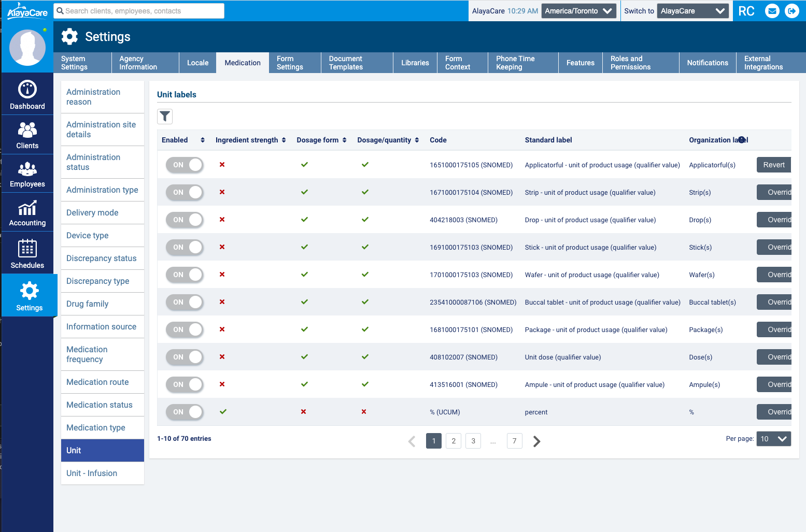Image resolution: width=806 pixels, height=532 pixels.
Task: Click the logout arrow icon
Action: coord(791,11)
